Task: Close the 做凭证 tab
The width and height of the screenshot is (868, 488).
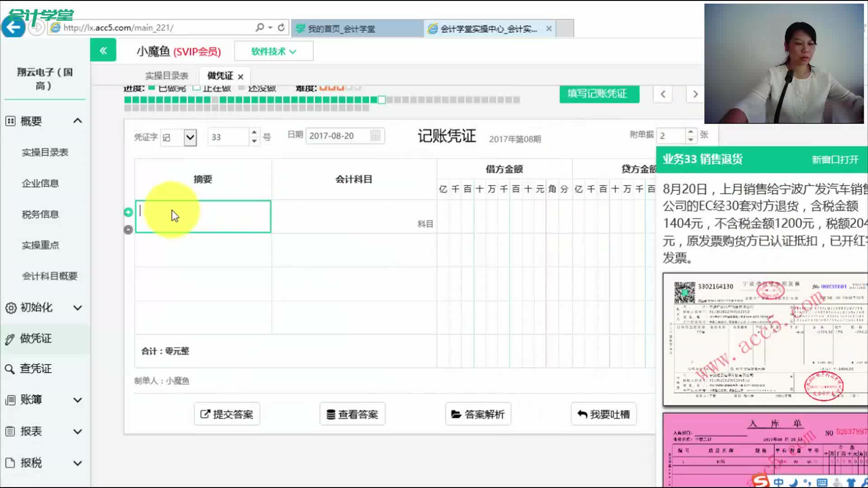Action: point(241,77)
